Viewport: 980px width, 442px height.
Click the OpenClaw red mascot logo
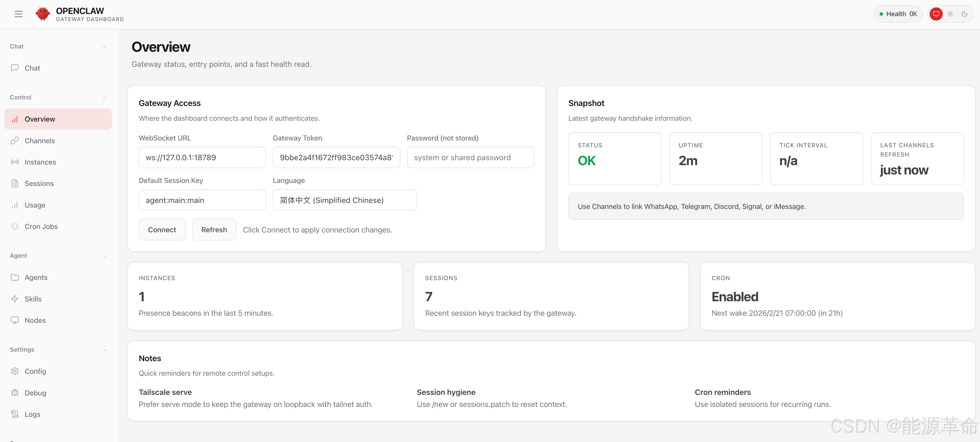pos(42,14)
